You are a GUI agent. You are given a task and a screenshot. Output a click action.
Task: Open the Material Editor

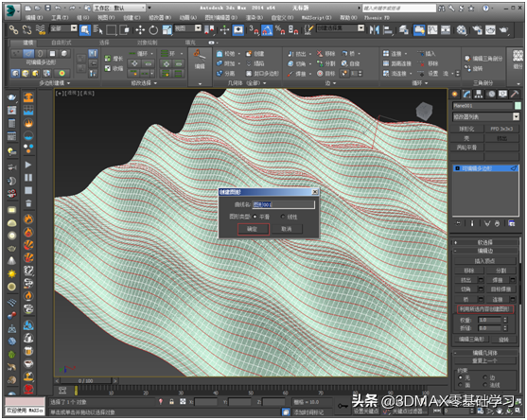(462, 30)
